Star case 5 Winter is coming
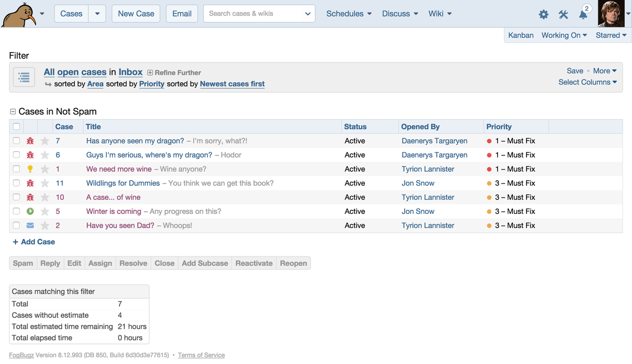The height and width of the screenshot is (364, 632). coord(45,211)
